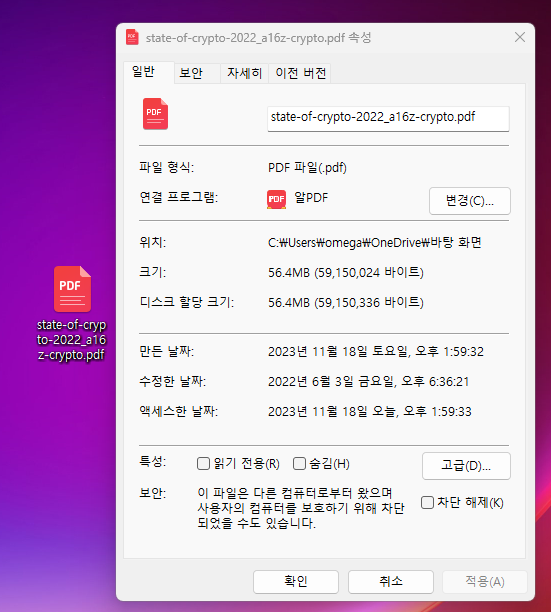Click the 액세스한 날짜: label

point(179,411)
